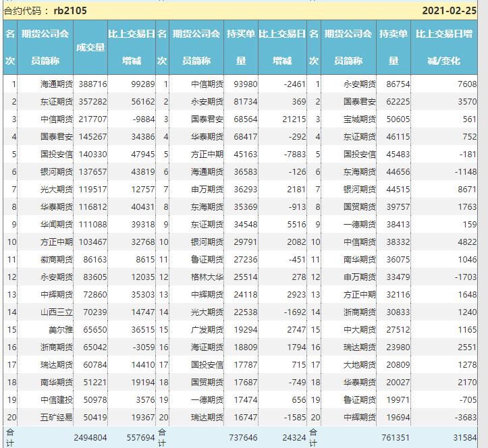Select 申万期货 with long position 36293
Image resolution: width=488 pixels, height=448 pixels.
click(x=207, y=189)
